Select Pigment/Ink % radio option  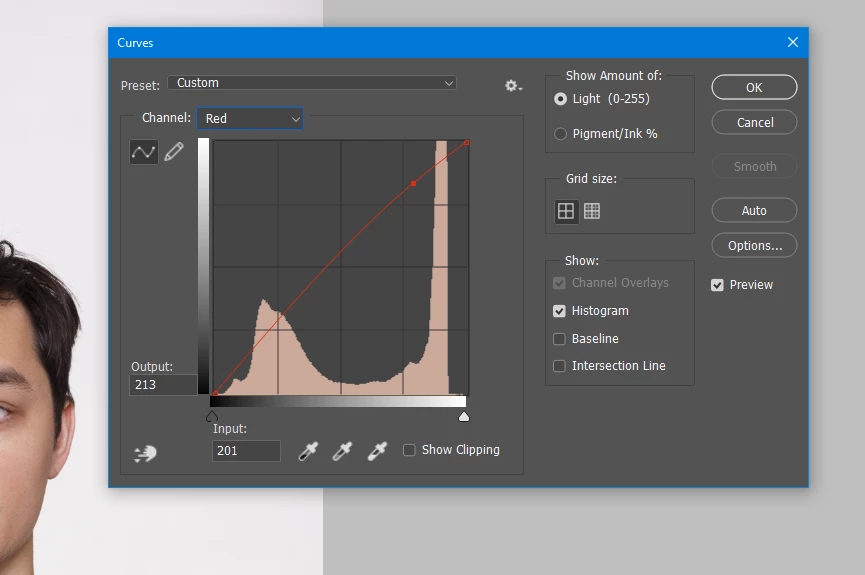[560, 134]
